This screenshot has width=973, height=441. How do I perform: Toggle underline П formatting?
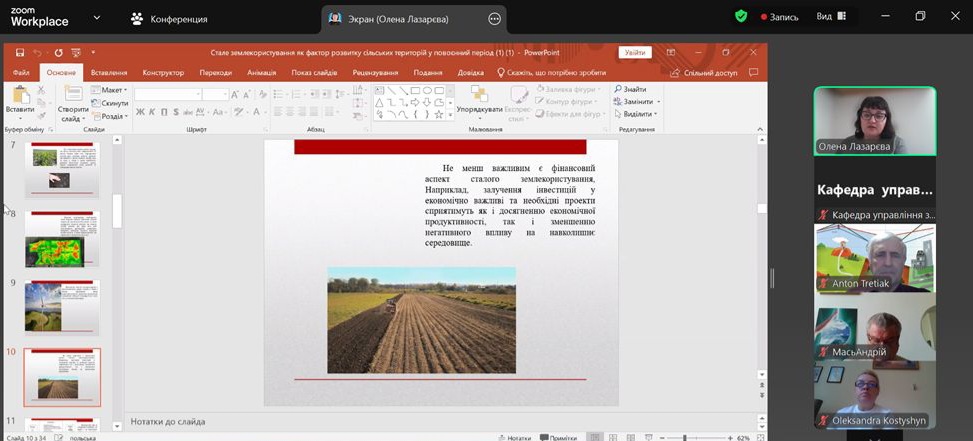[x=164, y=112]
